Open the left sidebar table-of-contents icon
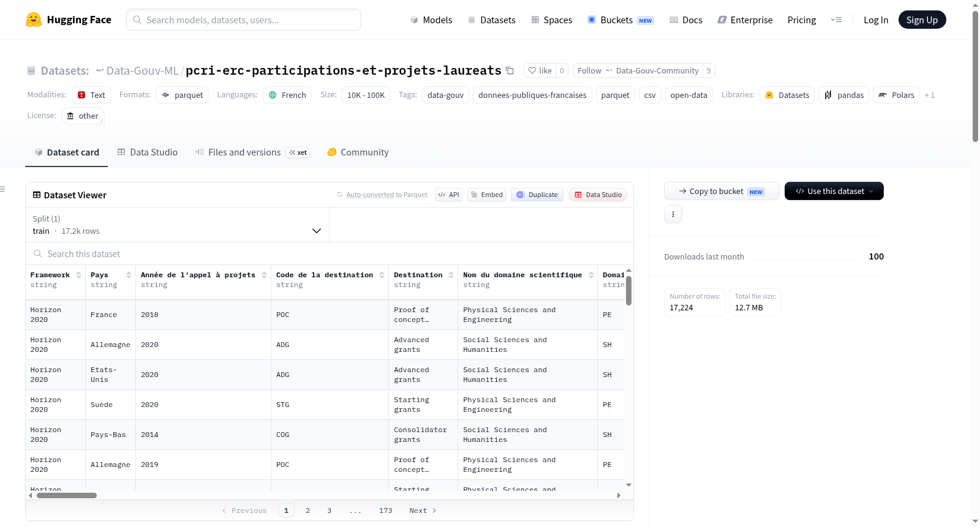Viewport: 980px width, 527px height. pyautogui.click(x=3, y=189)
